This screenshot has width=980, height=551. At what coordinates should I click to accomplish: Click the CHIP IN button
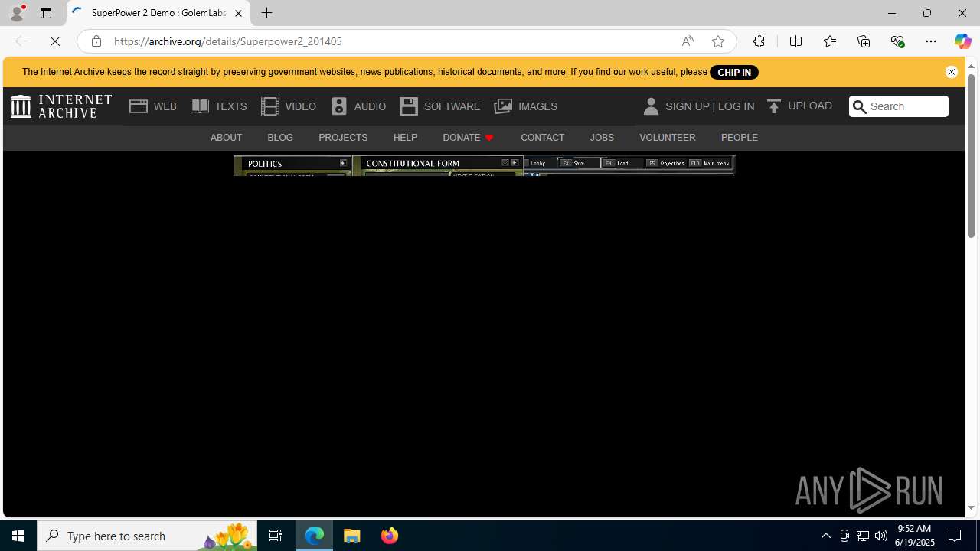pos(733,72)
